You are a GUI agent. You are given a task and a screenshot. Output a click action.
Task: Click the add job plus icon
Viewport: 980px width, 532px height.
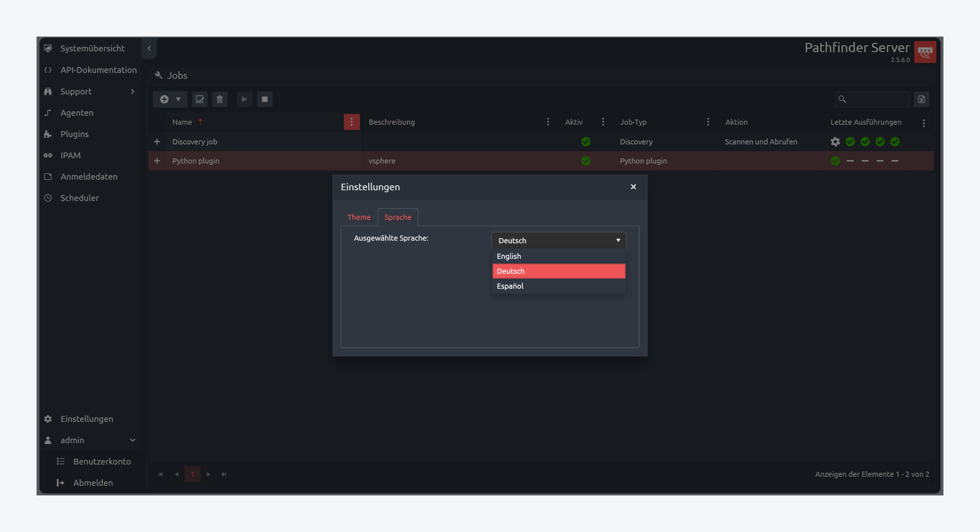164,99
